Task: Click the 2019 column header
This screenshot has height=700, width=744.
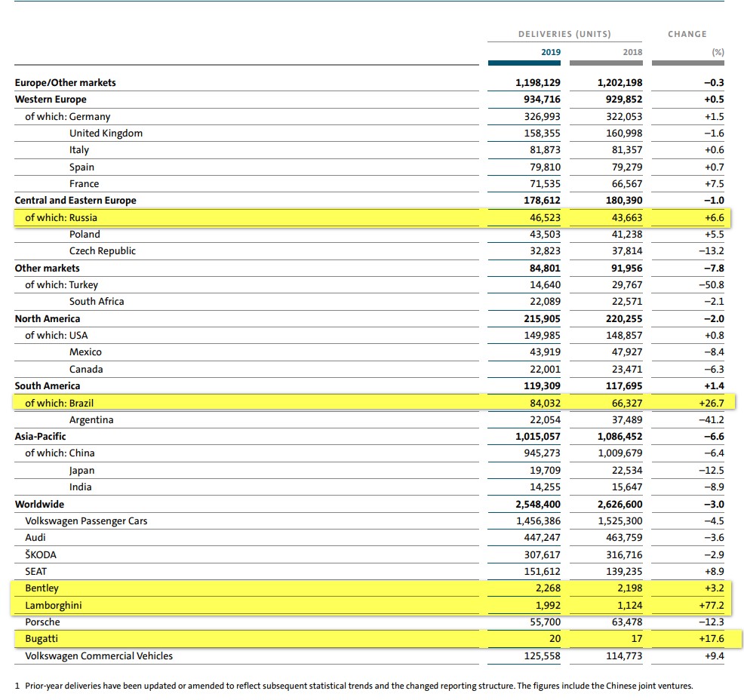Action: pyautogui.click(x=550, y=52)
